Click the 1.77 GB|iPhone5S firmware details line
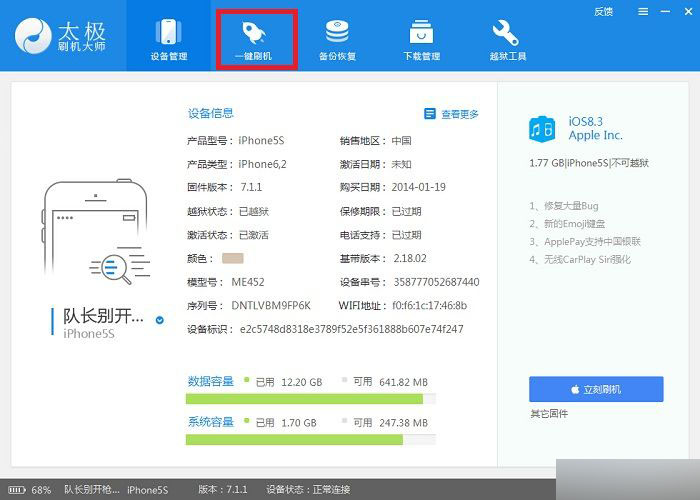700x500 pixels. (589, 163)
